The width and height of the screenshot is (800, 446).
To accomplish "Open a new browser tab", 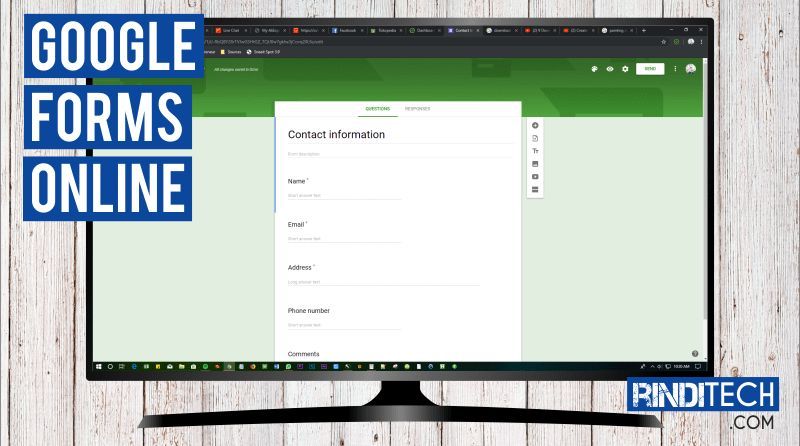I will 644,31.
